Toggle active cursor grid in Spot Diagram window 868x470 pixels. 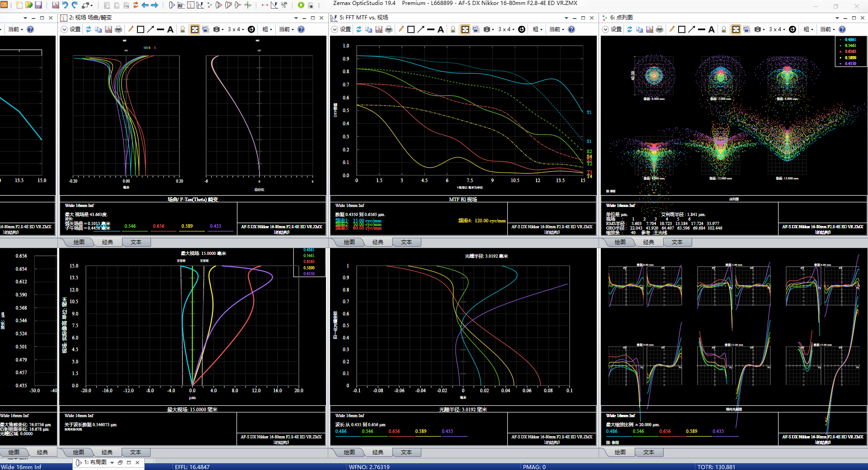click(736, 29)
